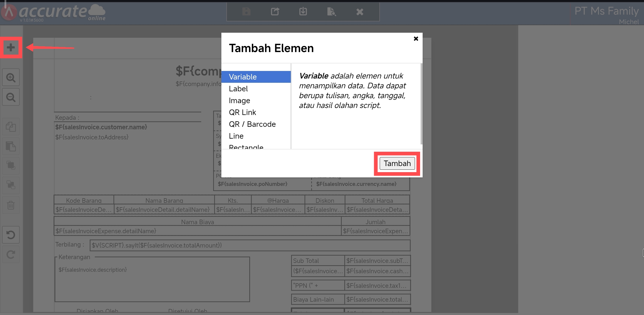Click the redo arrow icon
This screenshot has height=315, width=644.
(x=11, y=255)
